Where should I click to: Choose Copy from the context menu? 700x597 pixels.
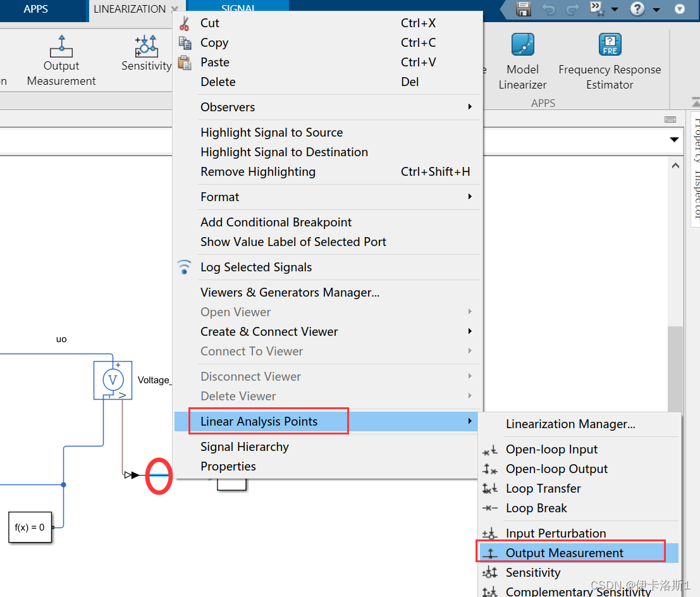328,43
